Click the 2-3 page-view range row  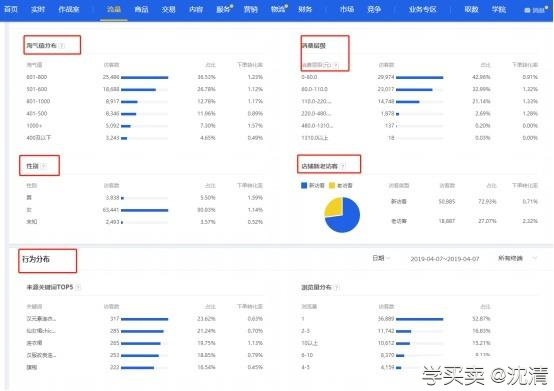[x=396, y=331]
